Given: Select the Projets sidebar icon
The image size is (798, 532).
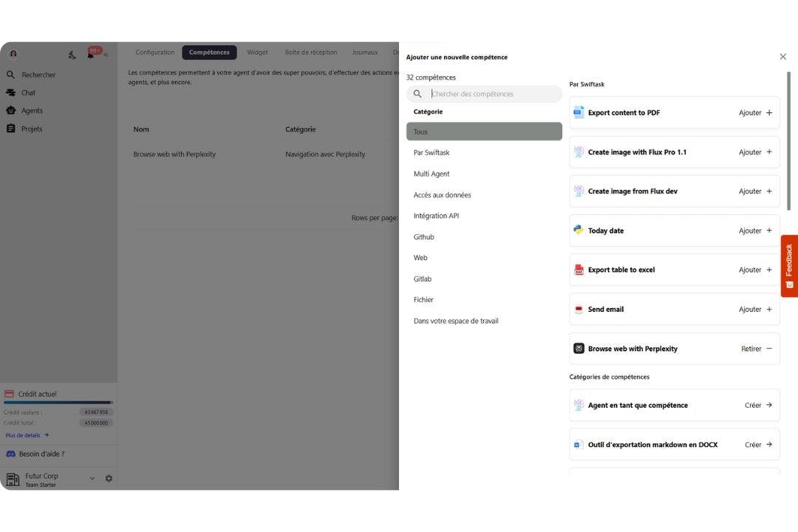Looking at the screenshot, I should tap(9, 128).
